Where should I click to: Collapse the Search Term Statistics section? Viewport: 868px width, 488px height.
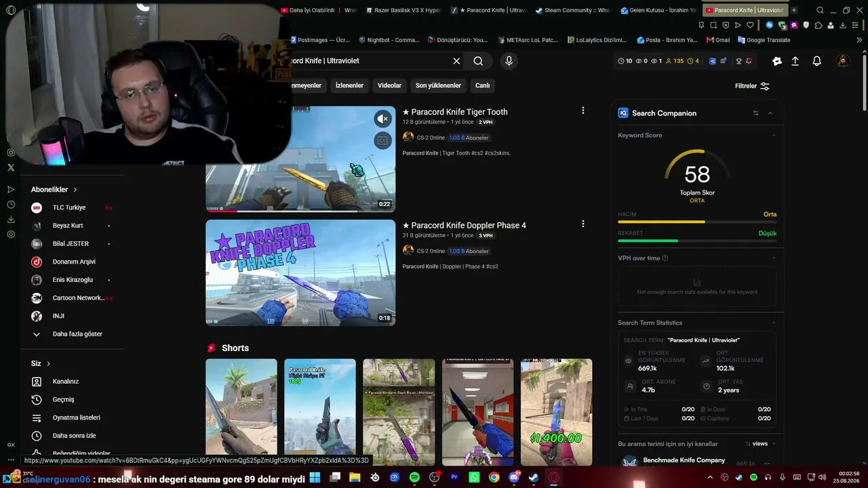click(774, 323)
